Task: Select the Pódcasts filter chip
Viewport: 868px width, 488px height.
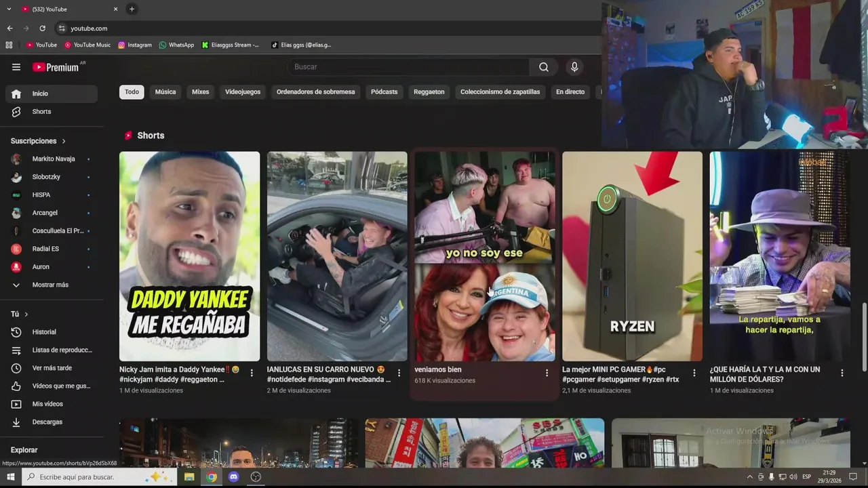Action: (384, 92)
